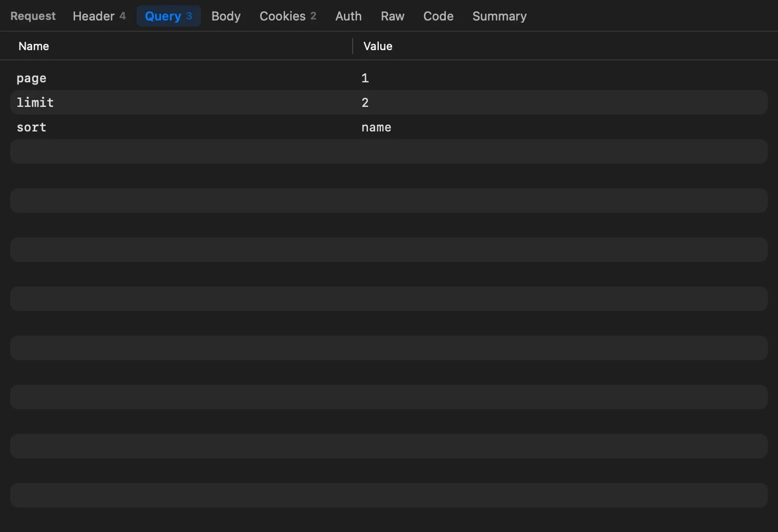Select the 'sort' parameter name
The height and width of the screenshot is (532, 778).
click(31, 127)
